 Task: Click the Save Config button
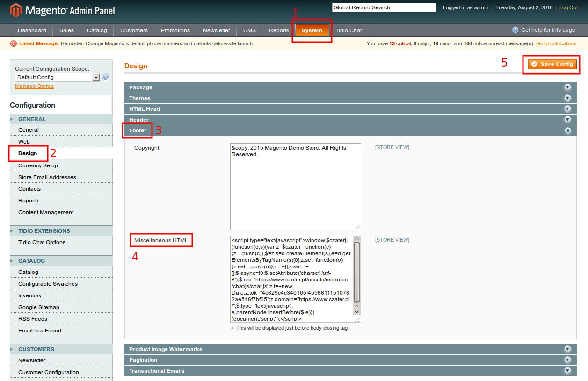(x=552, y=64)
